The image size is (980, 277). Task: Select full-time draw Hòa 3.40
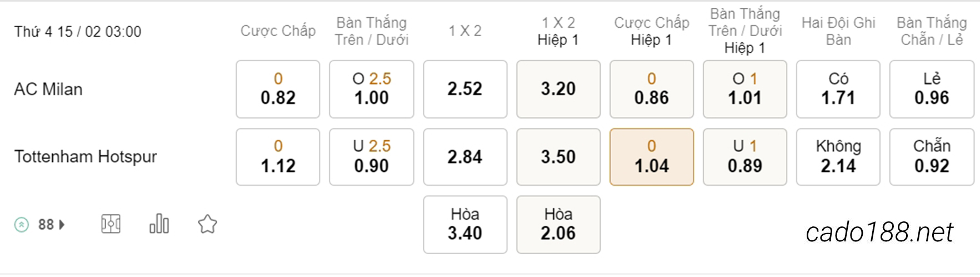tap(465, 225)
